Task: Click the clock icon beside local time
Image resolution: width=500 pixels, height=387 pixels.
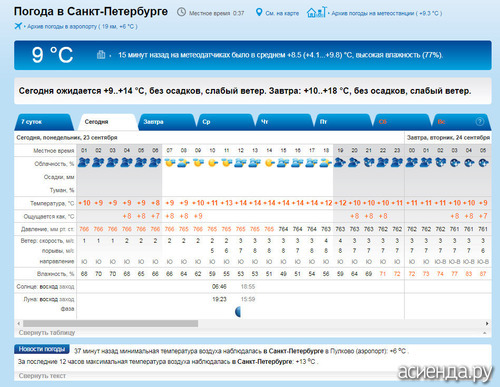Action: [181, 12]
